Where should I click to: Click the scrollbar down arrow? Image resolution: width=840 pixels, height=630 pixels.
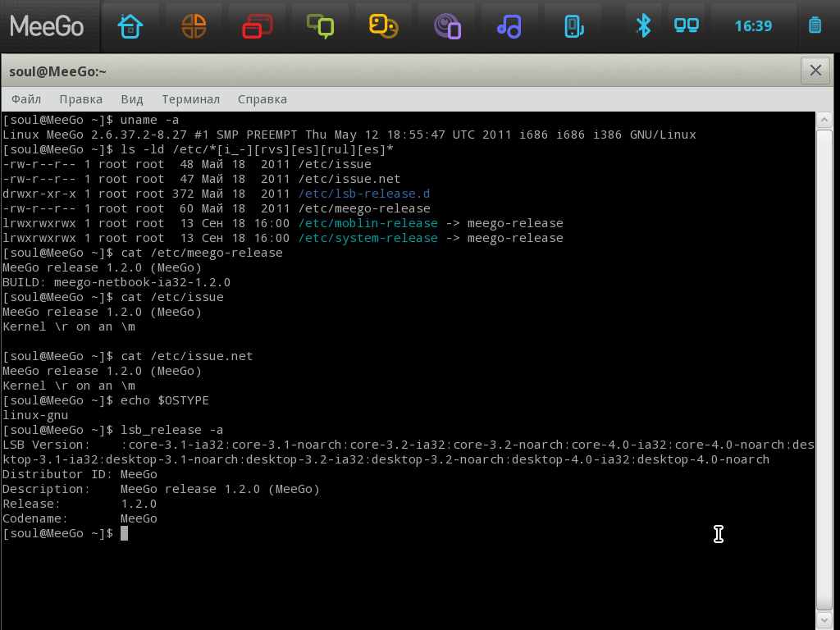824,620
